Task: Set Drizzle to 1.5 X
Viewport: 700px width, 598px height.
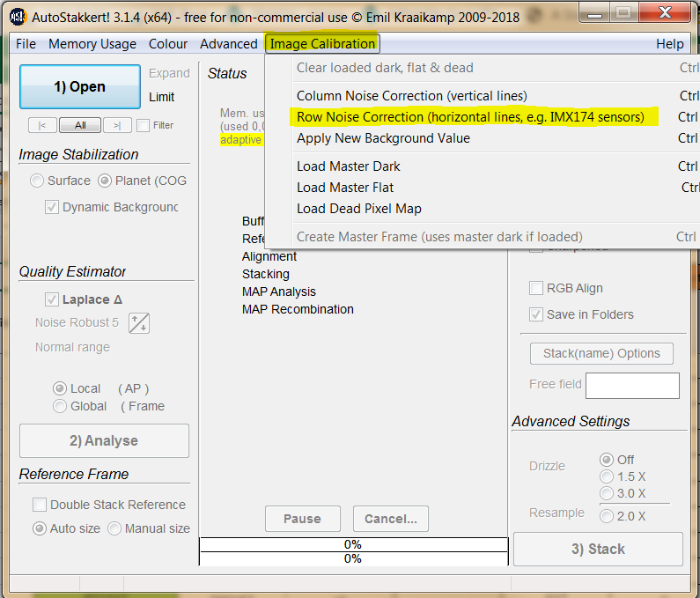Action: click(607, 476)
